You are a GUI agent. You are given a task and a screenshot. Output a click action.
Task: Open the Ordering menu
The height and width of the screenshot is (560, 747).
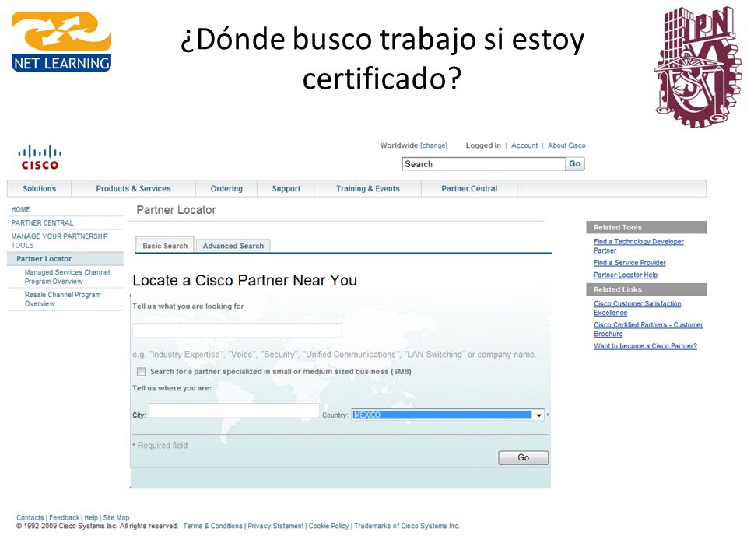tap(226, 188)
